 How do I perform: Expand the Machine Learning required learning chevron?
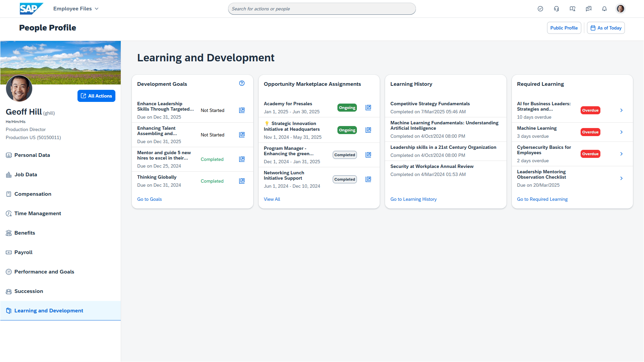[x=622, y=132]
